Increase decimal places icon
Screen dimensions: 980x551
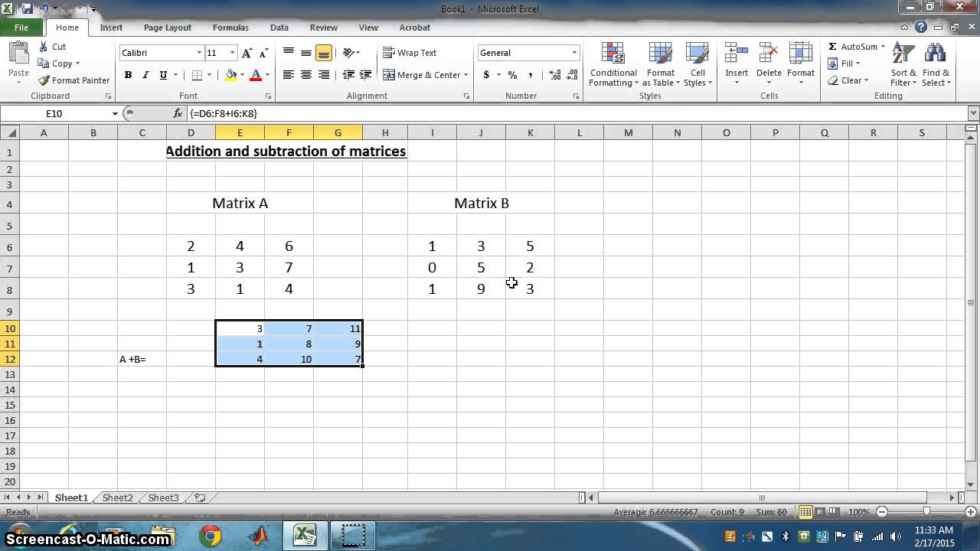pos(554,75)
